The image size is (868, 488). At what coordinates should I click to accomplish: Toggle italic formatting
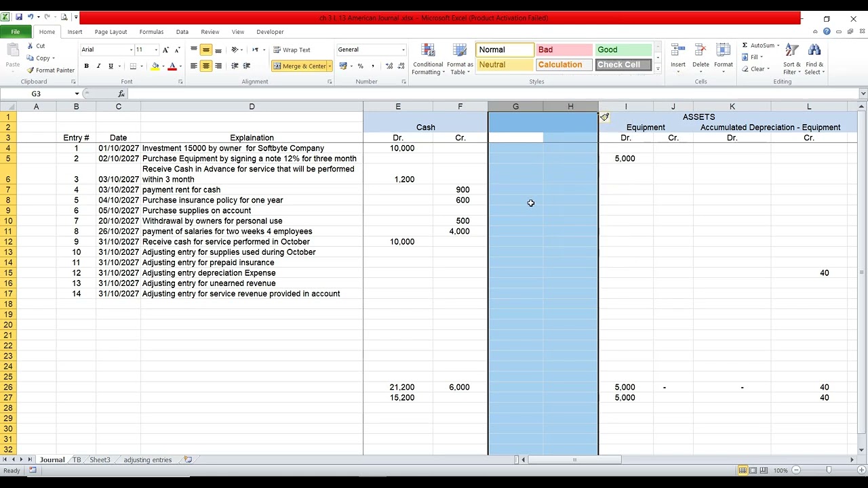point(98,66)
